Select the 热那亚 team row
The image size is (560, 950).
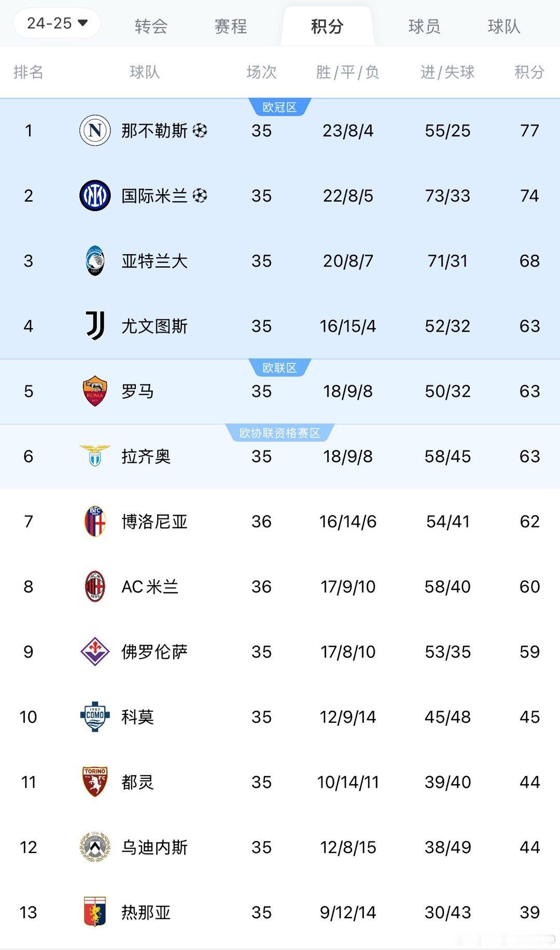click(280, 912)
